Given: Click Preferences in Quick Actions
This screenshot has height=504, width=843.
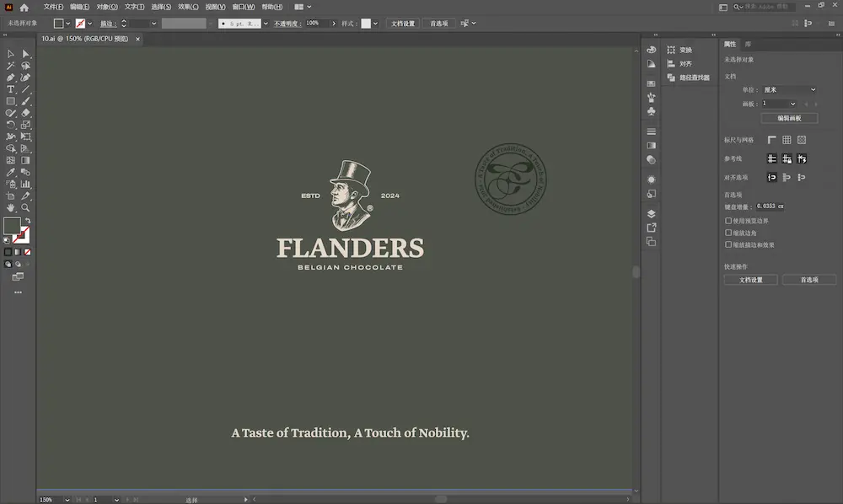Looking at the screenshot, I should coord(809,280).
